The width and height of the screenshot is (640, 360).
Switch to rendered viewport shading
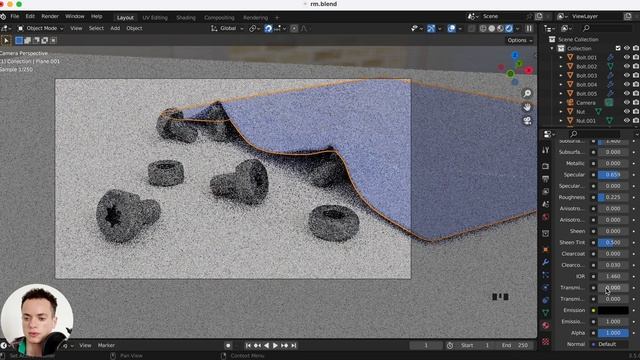coord(509,29)
